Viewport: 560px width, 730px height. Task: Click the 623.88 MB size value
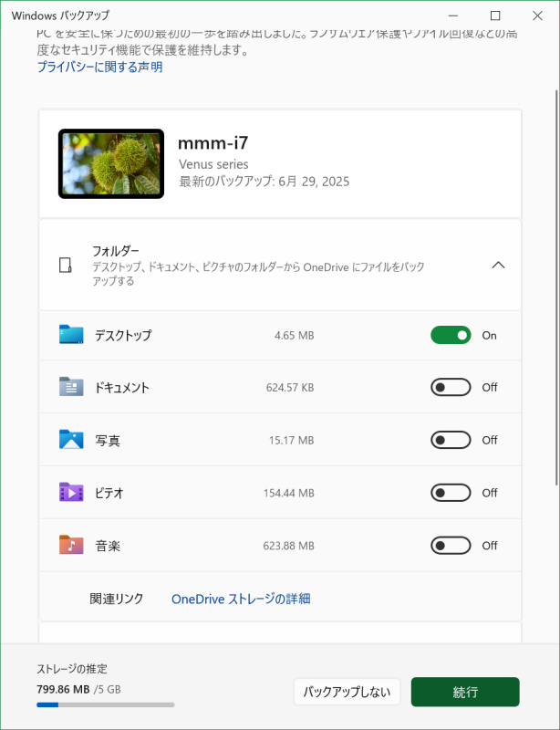coord(288,545)
